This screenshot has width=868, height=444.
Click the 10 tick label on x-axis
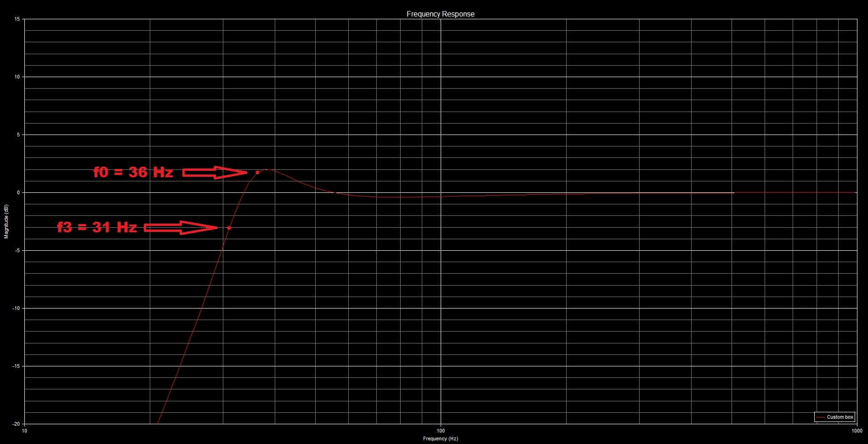[x=24, y=431]
